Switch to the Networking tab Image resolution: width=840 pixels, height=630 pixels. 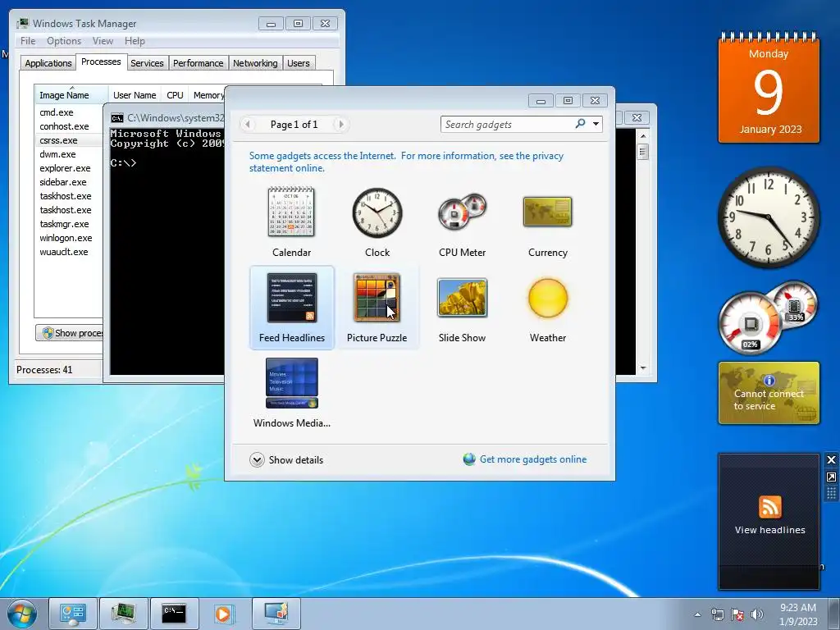click(x=255, y=63)
